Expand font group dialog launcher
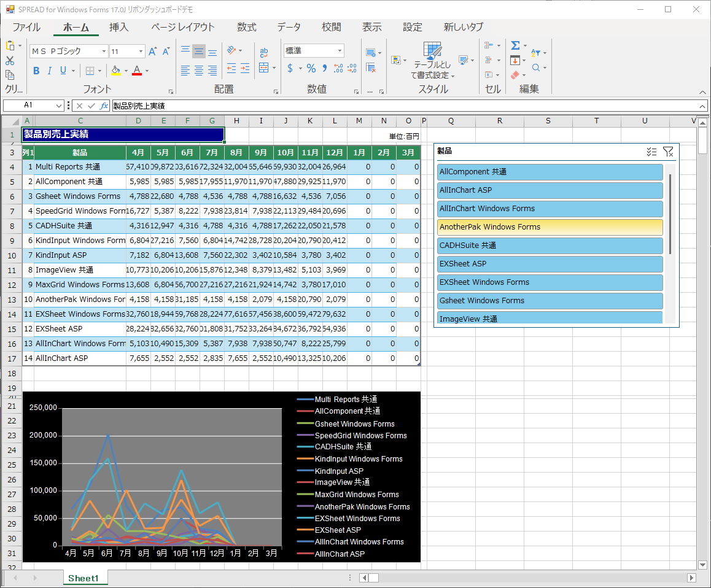This screenshot has height=588, width=711. (171, 91)
